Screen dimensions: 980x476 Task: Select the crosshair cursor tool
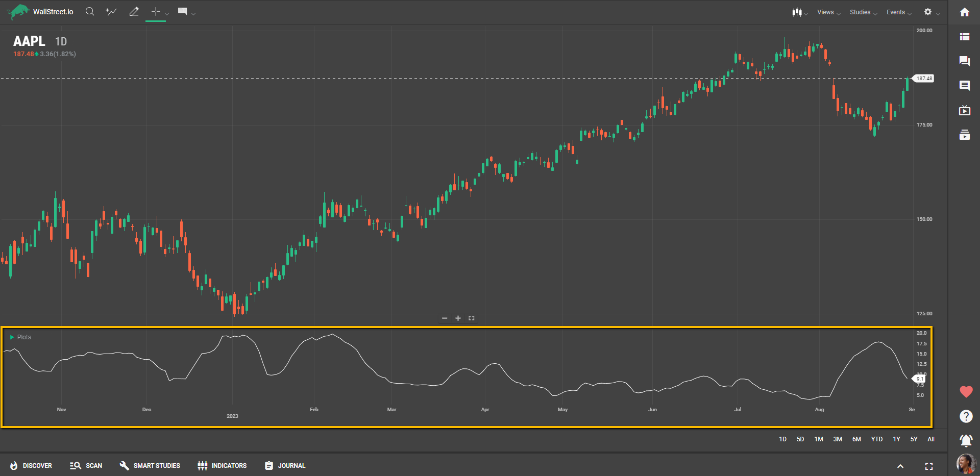pyautogui.click(x=156, y=12)
